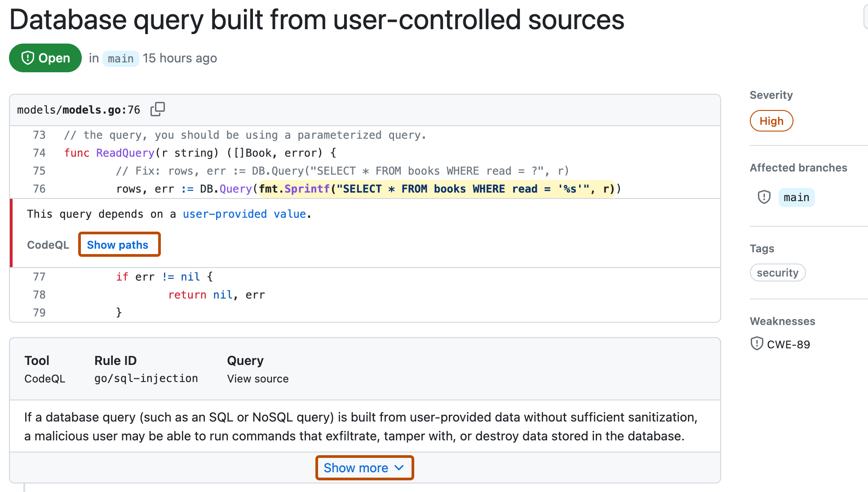Click the security tag label
Screen dimensions: 868x492
[778, 273]
